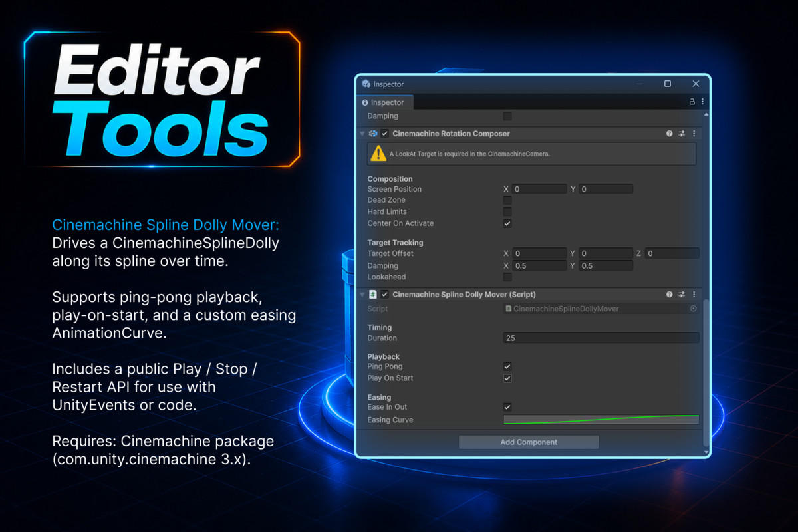Disable the Cinemachine Rotation Composer component checkbox
Screen dimensions: 798x532
point(384,134)
